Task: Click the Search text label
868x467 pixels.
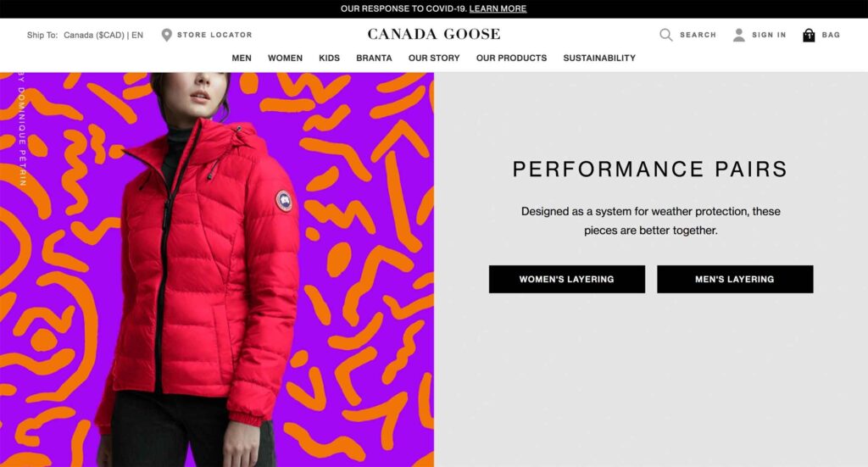Action: (x=698, y=35)
